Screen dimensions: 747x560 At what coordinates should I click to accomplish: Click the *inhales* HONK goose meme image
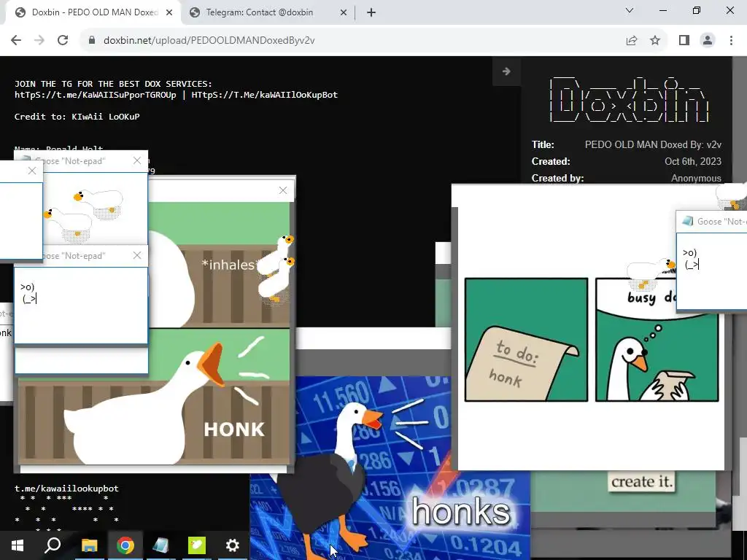(x=154, y=333)
